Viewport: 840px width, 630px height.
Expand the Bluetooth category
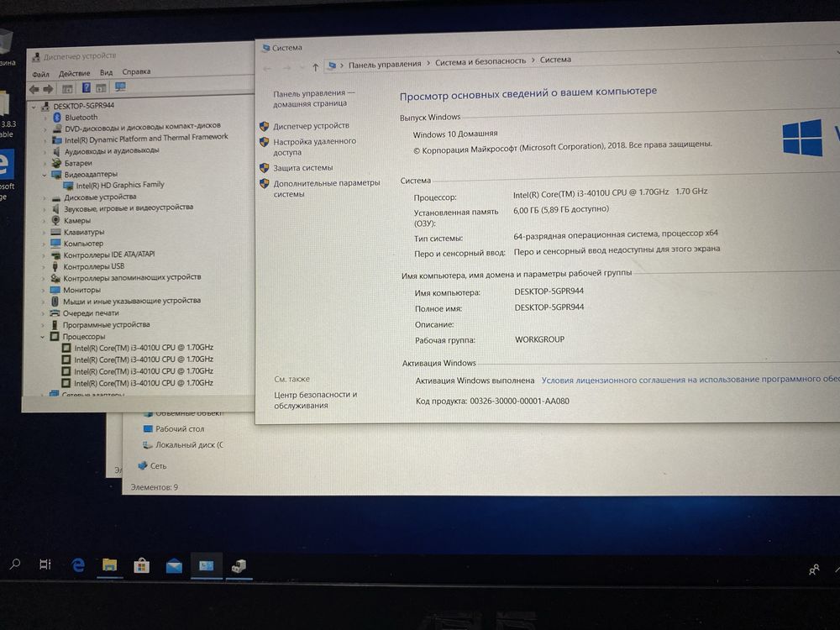coord(46,118)
